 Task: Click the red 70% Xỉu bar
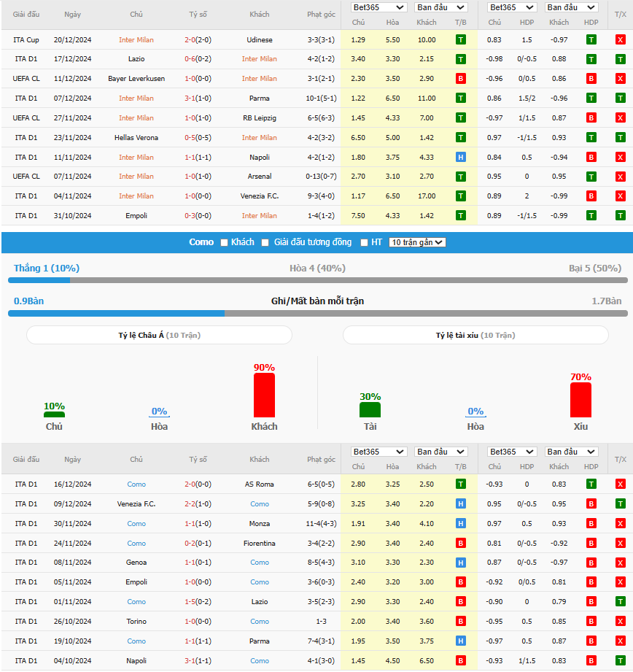(x=580, y=400)
